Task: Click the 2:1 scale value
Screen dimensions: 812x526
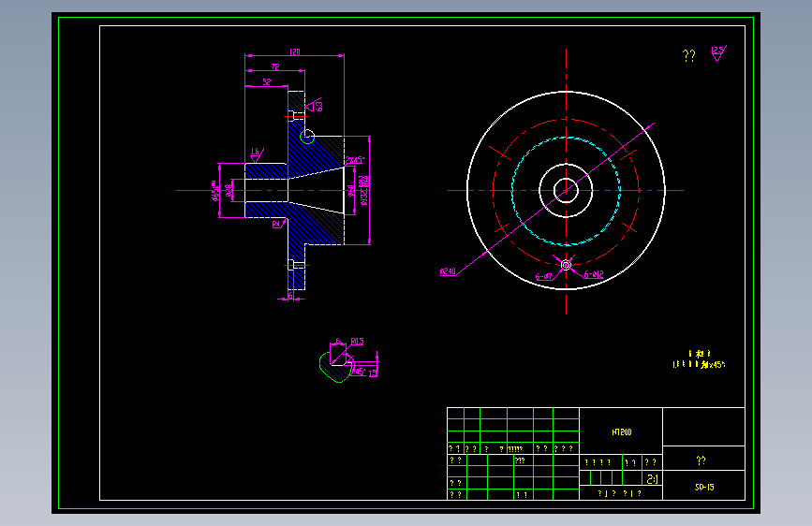Action: click(653, 479)
